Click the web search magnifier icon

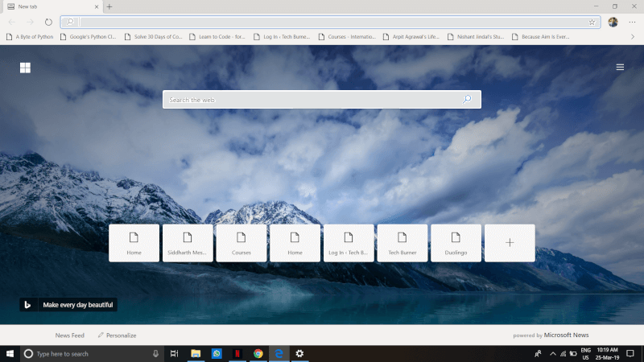coord(467,99)
